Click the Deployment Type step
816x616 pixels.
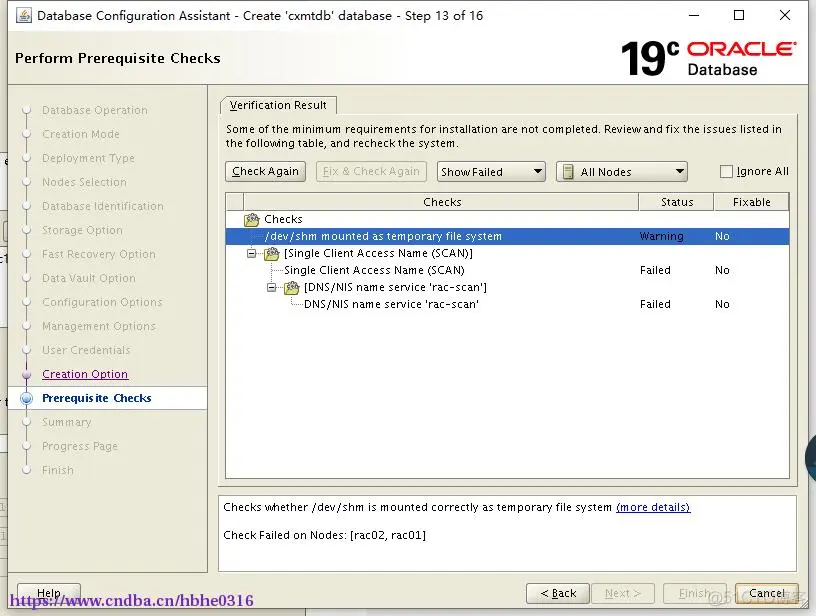pos(88,158)
